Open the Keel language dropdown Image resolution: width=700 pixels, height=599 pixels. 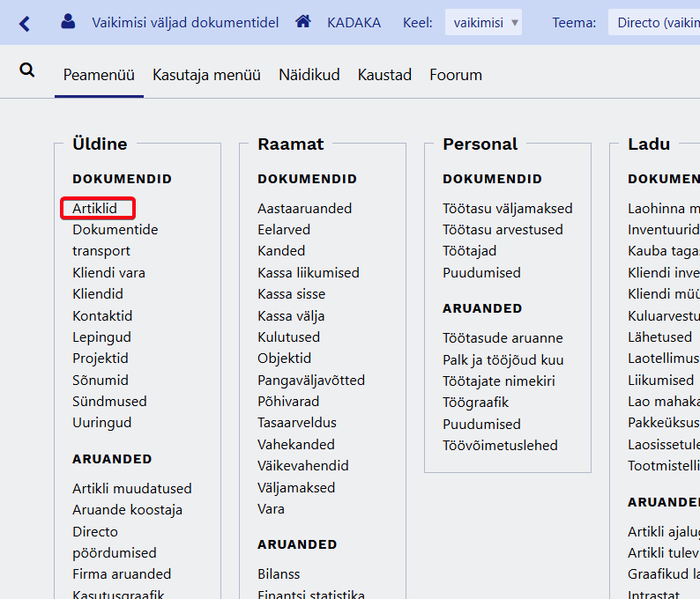[483, 22]
